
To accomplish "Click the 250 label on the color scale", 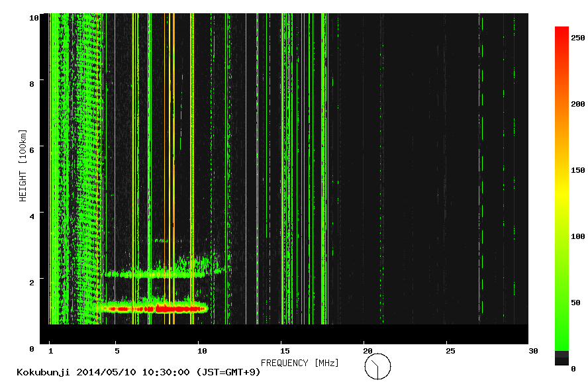I will click(578, 38).
